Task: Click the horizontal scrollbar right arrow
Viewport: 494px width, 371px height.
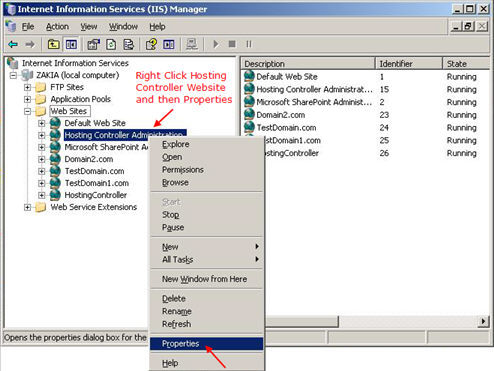Action: click(483, 321)
